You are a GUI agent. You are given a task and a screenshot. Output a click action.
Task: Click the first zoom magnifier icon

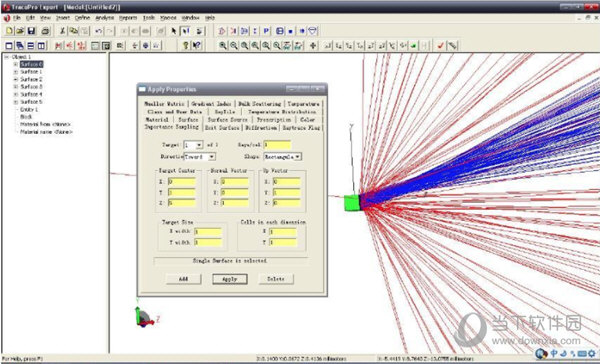pos(223,46)
